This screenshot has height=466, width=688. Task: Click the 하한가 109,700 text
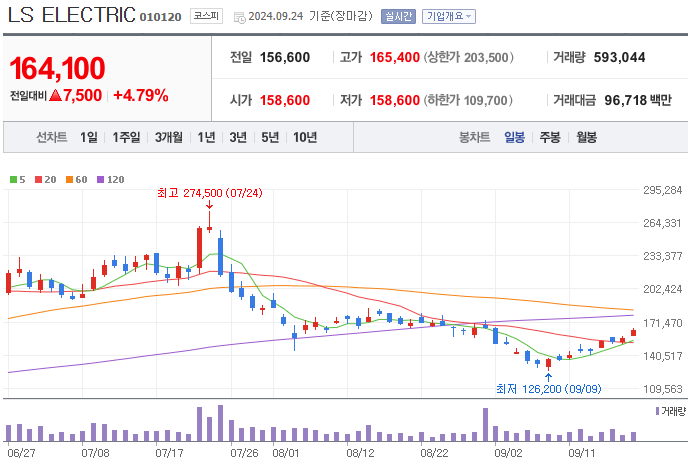468,100
